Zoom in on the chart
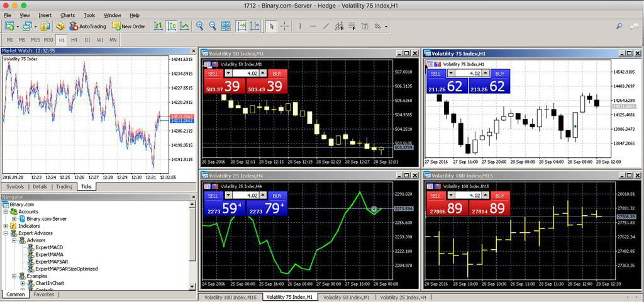Image resolution: width=644 pixels, height=302 pixels. 199,26
